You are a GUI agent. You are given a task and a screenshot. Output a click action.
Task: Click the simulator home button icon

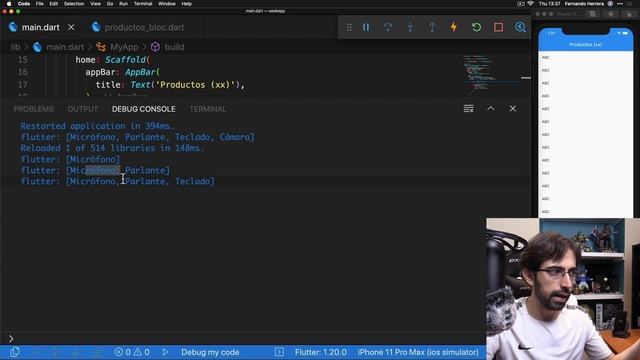[x=611, y=14]
